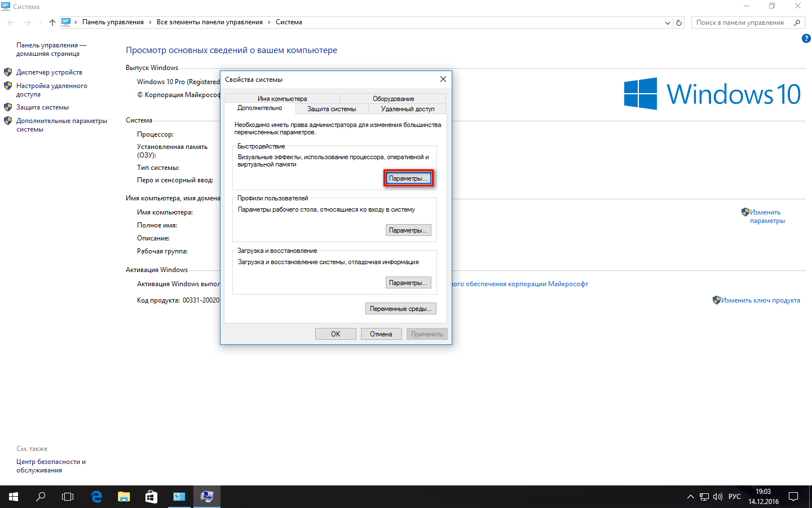Open the Удаленный доступ tab
812x508 pixels.
[x=408, y=109]
